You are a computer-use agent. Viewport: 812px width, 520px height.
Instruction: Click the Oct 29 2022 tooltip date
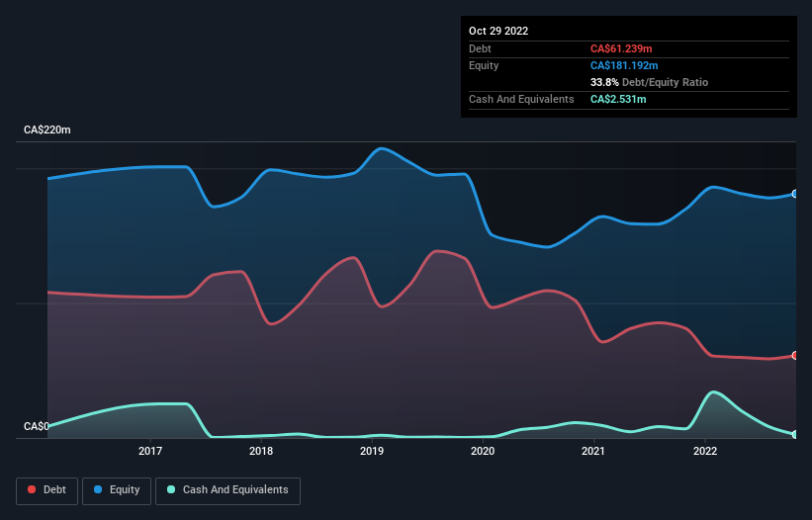pos(498,31)
